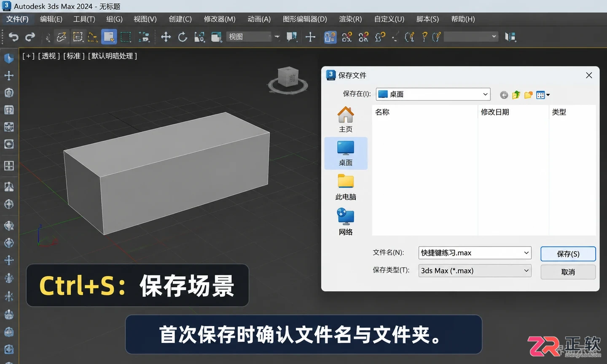Screen dimensions: 607x364
Task: Choose the Select and Move tool
Action: click(166, 37)
